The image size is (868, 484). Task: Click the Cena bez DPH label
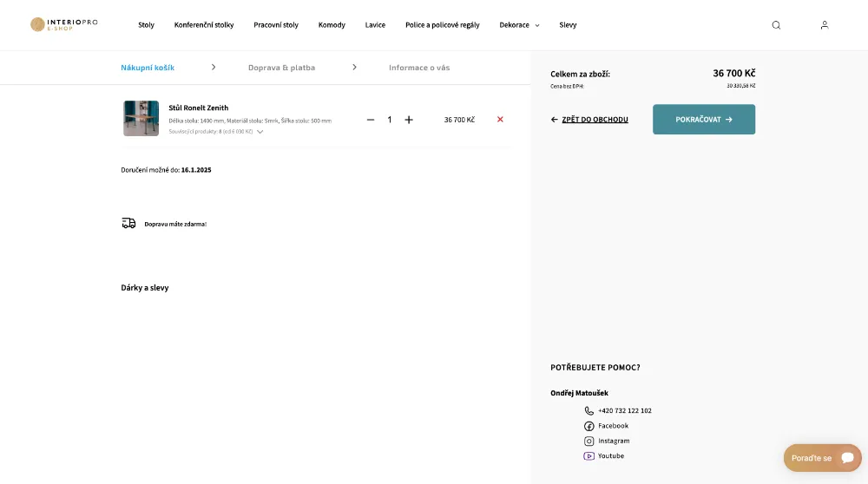coord(567,86)
